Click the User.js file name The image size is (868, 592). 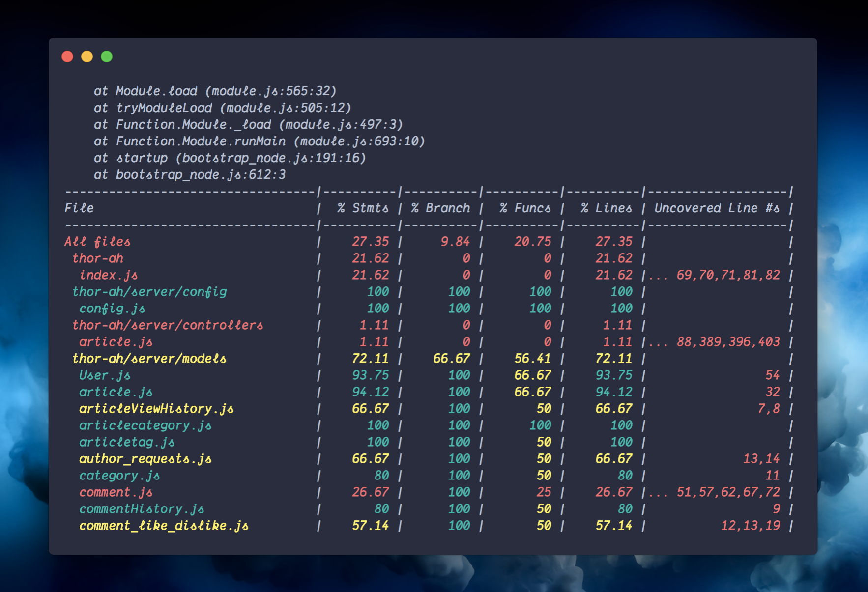[x=105, y=375]
